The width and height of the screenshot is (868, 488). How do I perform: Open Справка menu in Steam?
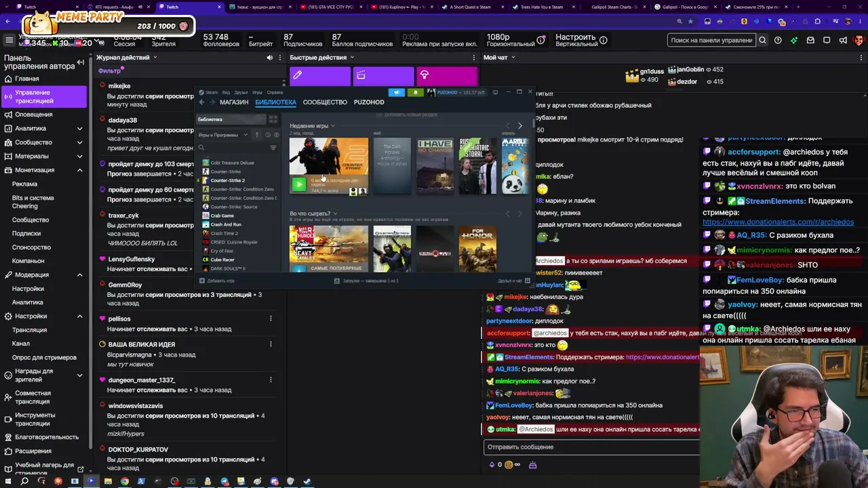coord(275,92)
